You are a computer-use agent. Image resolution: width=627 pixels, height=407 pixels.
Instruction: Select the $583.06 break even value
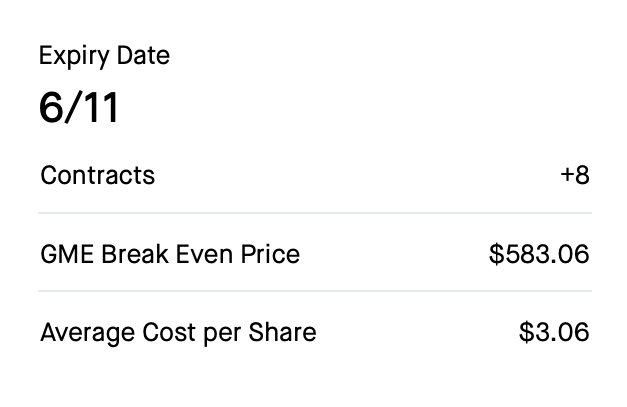(x=539, y=254)
